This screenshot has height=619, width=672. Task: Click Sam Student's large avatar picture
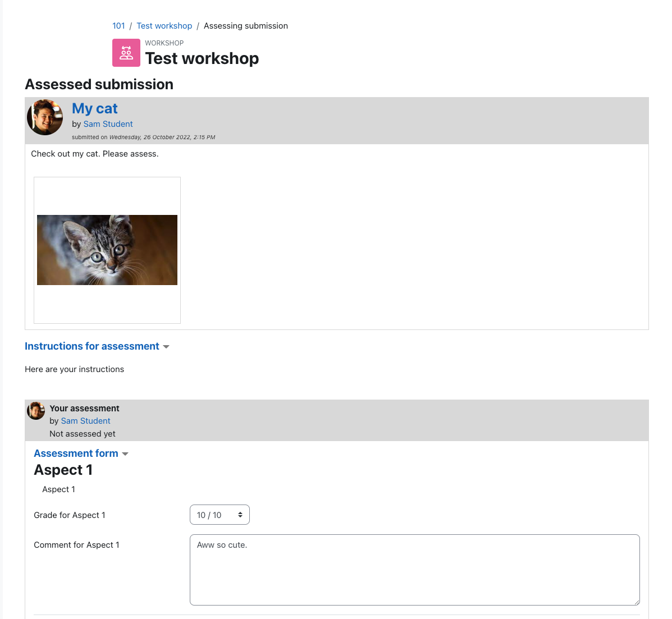[x=45, y=117]
